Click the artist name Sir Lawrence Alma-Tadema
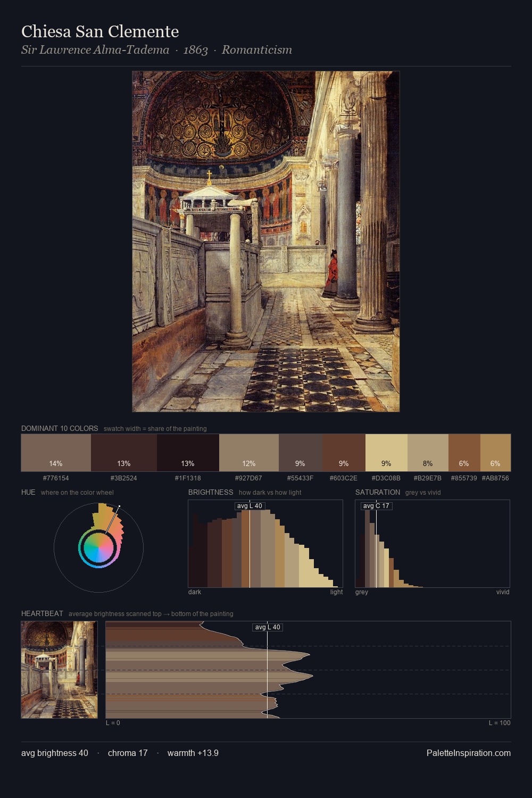This screenshot has height=798, width=532. coord(95,50)
